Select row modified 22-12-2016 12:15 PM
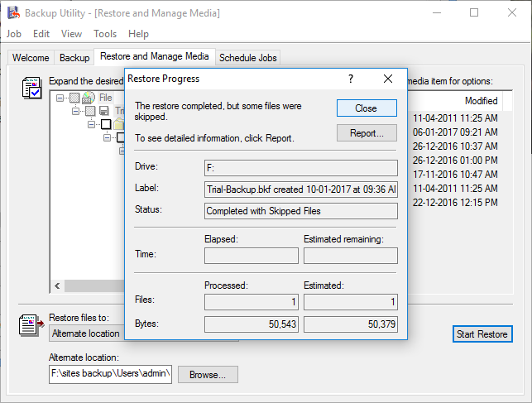 click(x=455, y=203)
